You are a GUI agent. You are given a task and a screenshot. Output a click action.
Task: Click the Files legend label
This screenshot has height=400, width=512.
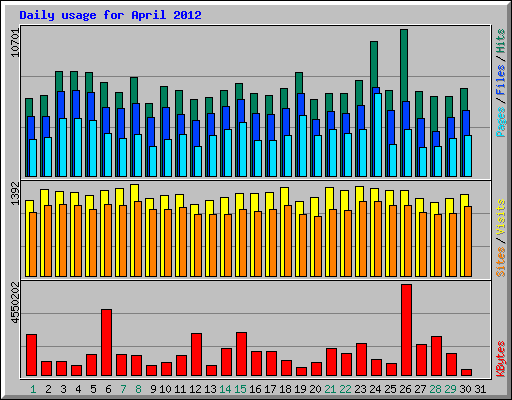point(501,80)
